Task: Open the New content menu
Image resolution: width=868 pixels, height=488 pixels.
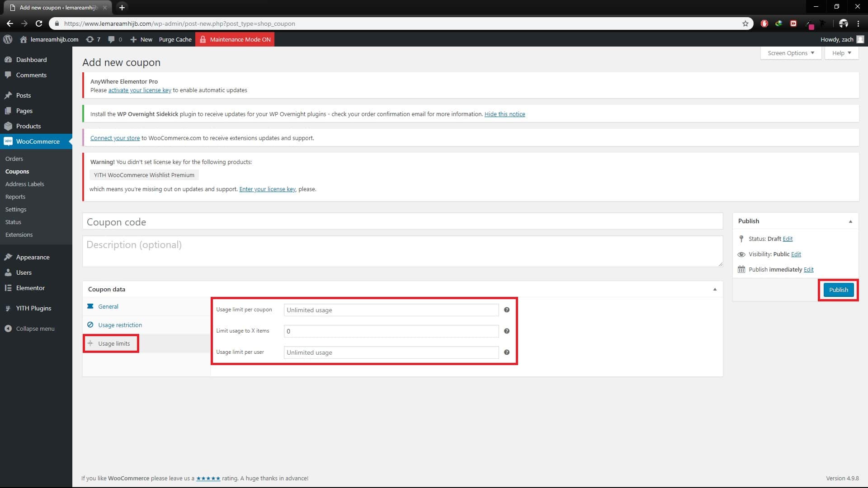Action: [141, 39]
